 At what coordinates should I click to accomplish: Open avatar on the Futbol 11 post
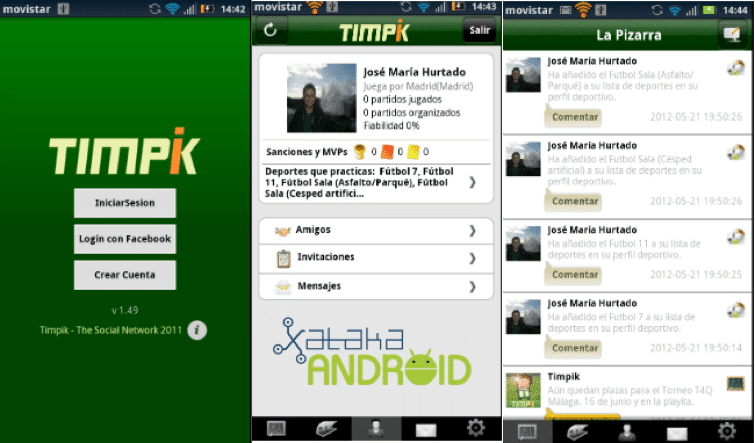[x=523, y=243]
